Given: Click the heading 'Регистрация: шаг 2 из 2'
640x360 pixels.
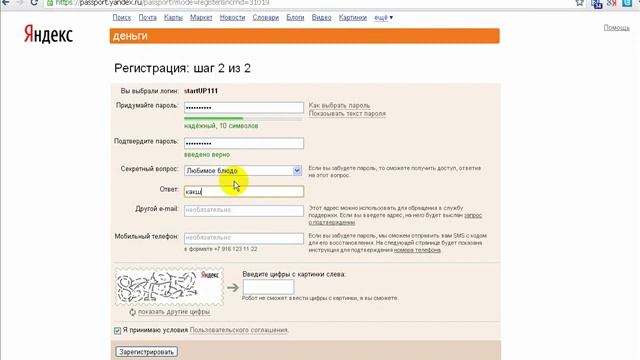Looking at the screenshot, I should coord(182,68).
